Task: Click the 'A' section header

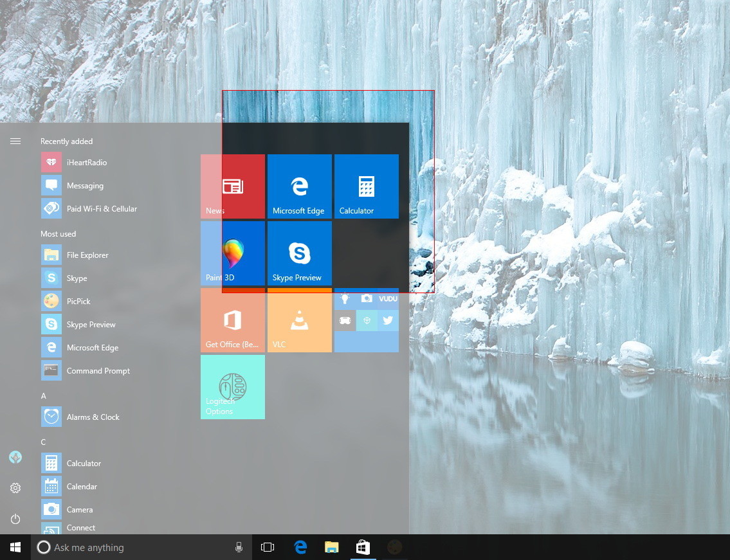Action: pos(43,395)
